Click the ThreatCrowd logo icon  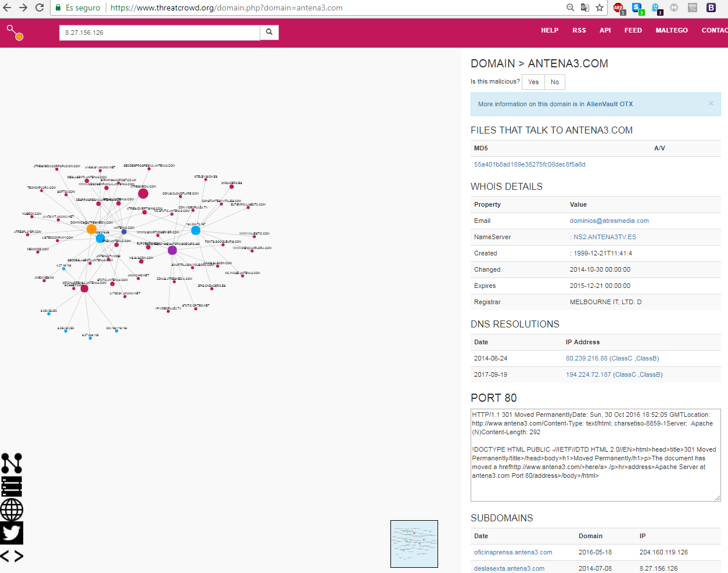pyautogui.click(x=15, y=33)
